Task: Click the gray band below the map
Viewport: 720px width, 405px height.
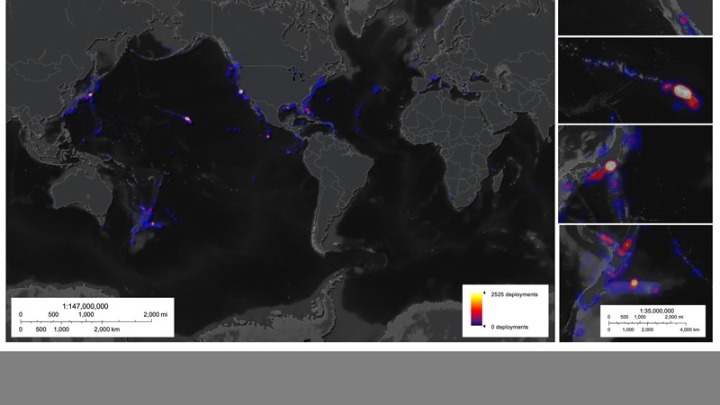Action: (x=360, y=377)
